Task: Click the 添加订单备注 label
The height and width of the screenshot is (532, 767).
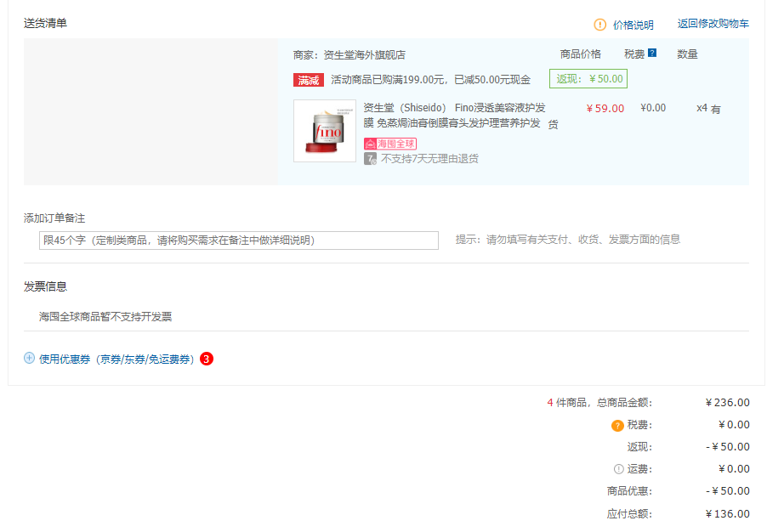Action: tap(54, 218)
